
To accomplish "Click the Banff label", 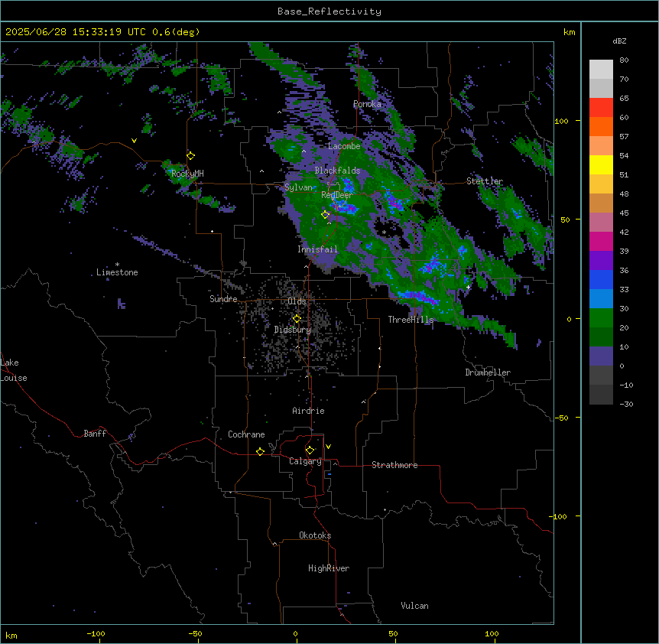I will [x=95, y=434].
